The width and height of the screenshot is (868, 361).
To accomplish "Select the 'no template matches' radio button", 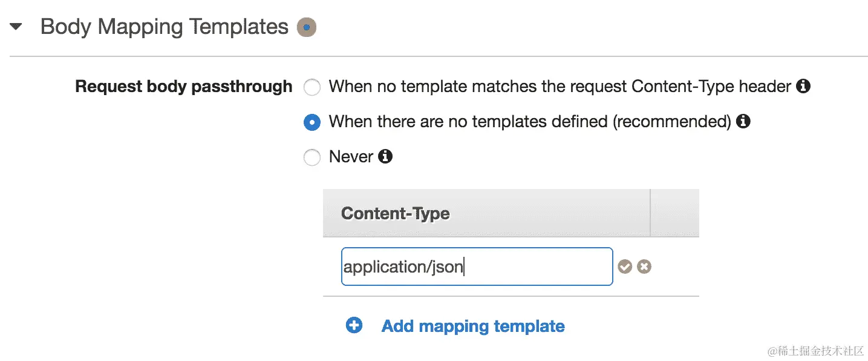I will pyautogui.click(x=312, y=88).
